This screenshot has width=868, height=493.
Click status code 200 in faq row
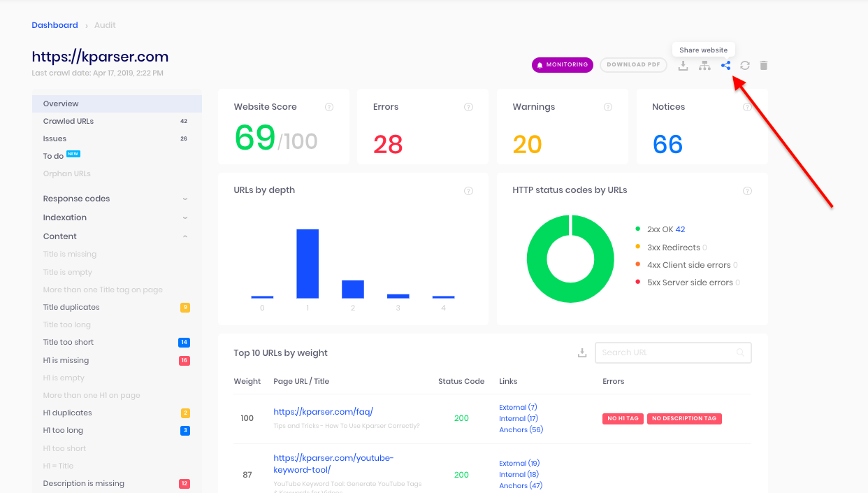pyautogui.click(x=461, y=418)
